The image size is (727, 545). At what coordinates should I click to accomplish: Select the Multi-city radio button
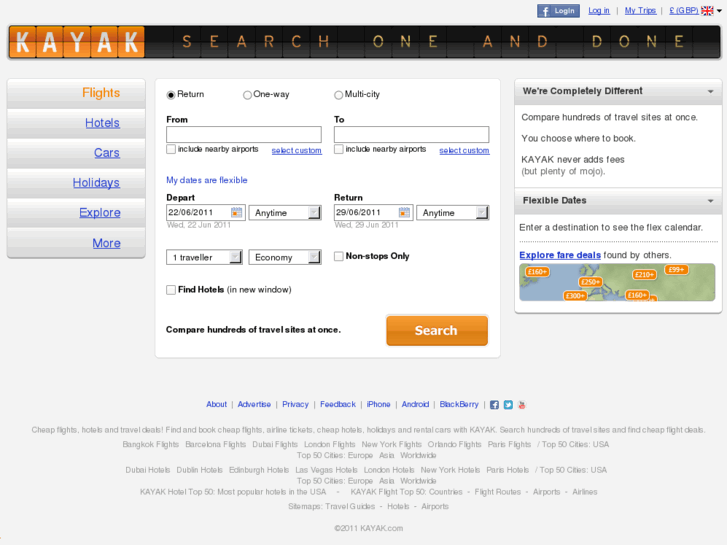click(338, 95)
